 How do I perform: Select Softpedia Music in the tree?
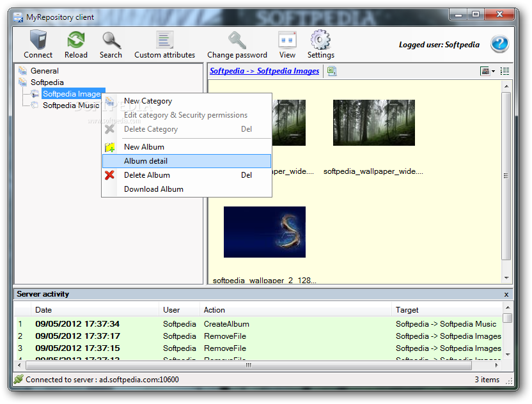tap(71, 105)
